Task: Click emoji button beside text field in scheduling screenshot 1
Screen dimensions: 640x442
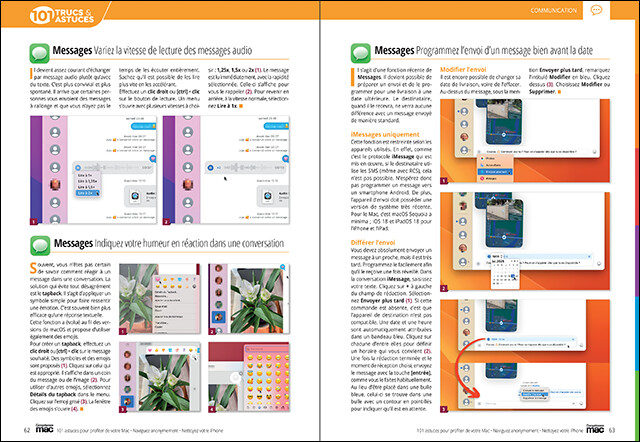Action: [x=594, y=151]
